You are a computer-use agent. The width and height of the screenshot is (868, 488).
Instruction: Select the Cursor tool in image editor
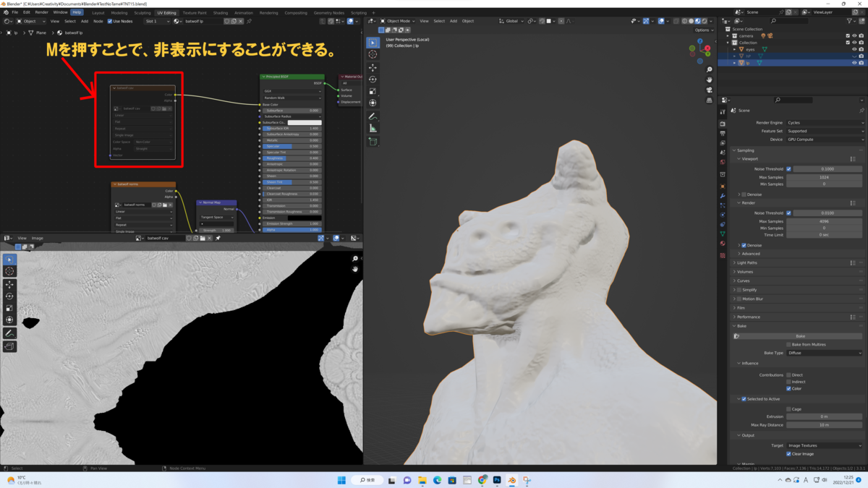point(9,271)
